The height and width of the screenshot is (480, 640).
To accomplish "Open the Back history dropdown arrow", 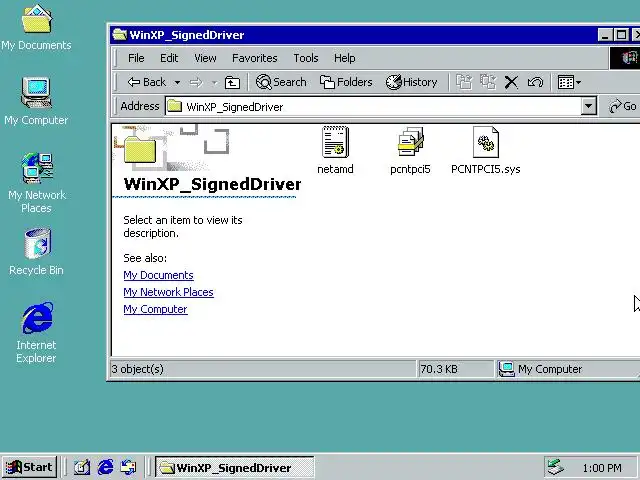I will (x=177, y=82).
